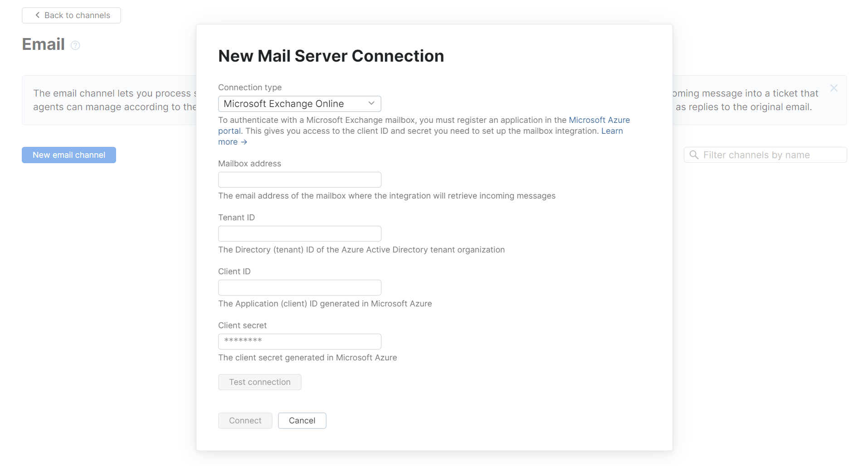Click the Client ID input box
The height and width of the screenshot is (466, 868).
pos(299,287)
